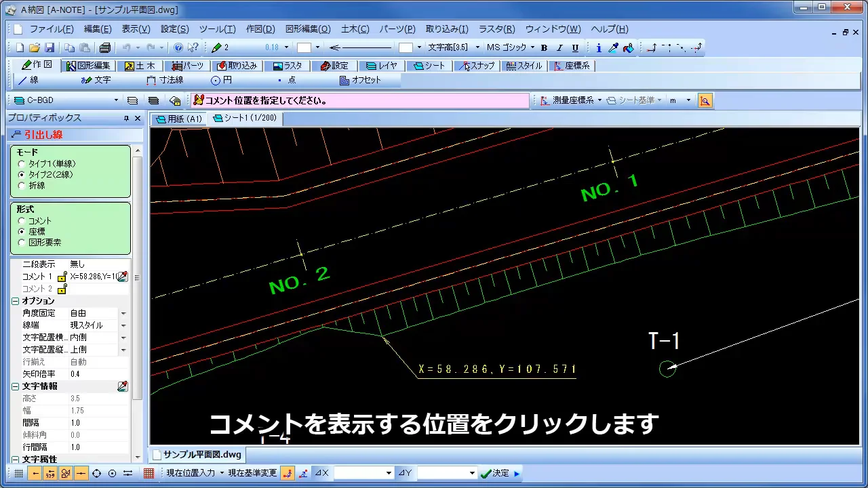Image resolution: width=868 pixels, height=488 pixels.
Task: Click the Save floppy disk icon
Action: click(50, 47)
